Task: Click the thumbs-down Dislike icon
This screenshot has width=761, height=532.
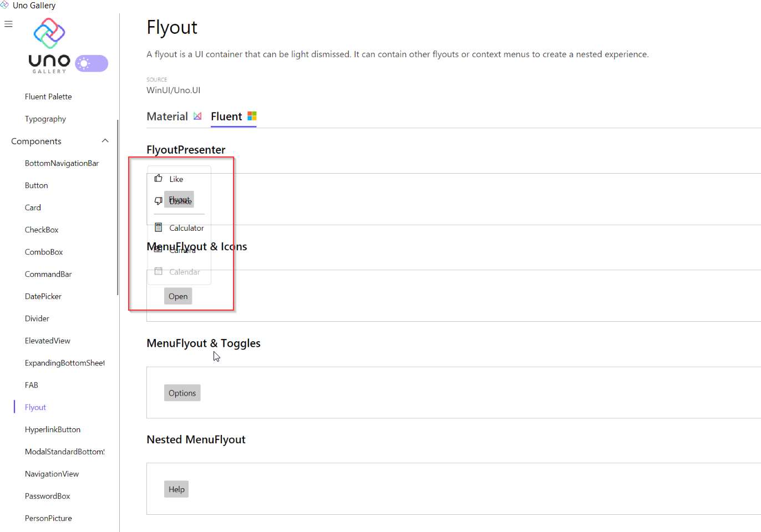Action: [159, 201]
